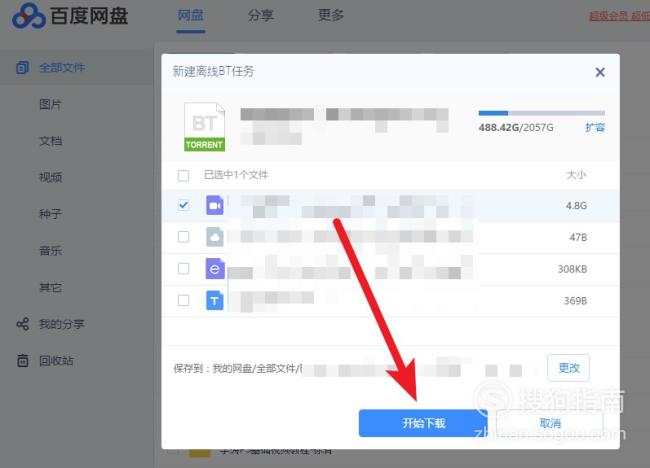Image resolution: width=650 pixels, height=468 pixels.
Task: Click the 47B size value
Action: 578,237
